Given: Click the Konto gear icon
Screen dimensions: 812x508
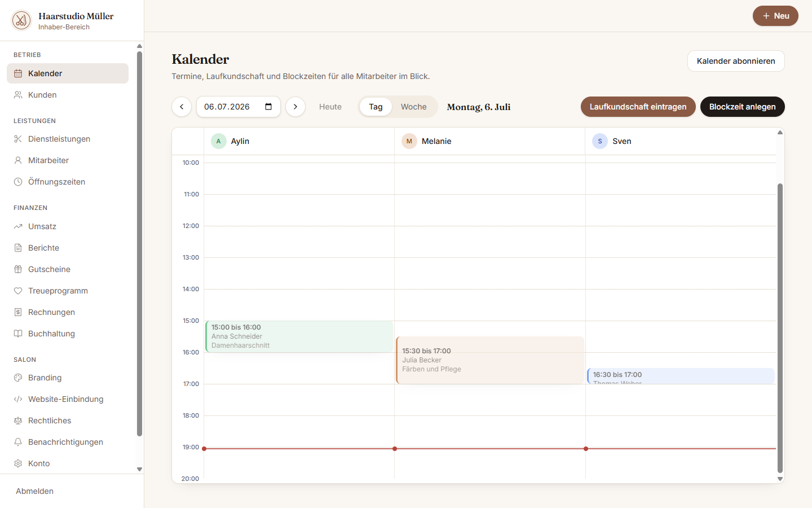Looking at the screenshot, I should (18, 463).
